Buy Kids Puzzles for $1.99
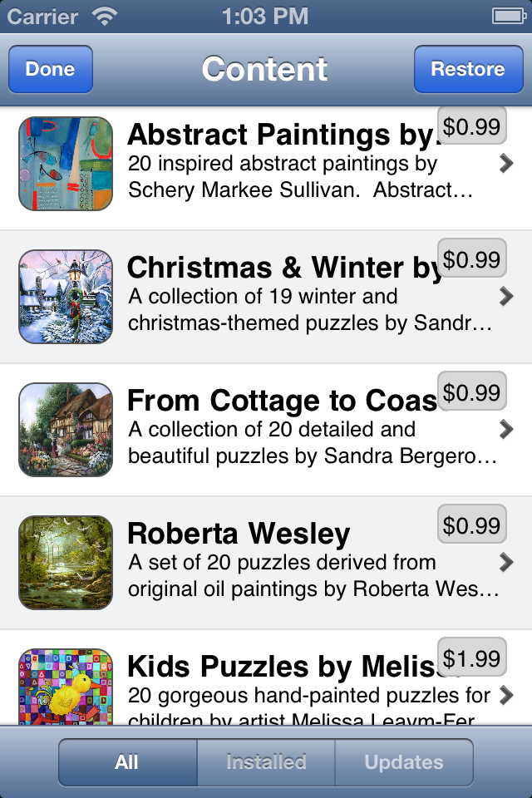 pyautogui.click(x=471, y=658)
